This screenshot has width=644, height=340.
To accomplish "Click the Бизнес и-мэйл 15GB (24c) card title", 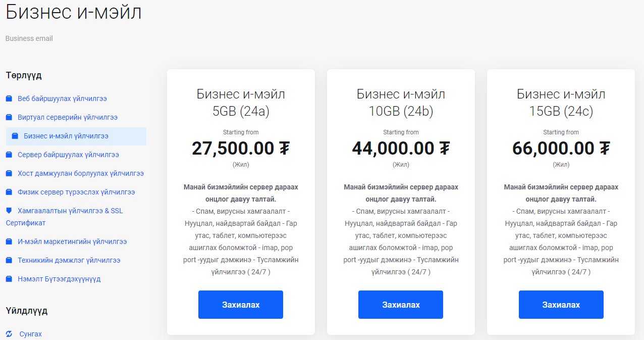I will pyautogui.click(x=561, y=103).
